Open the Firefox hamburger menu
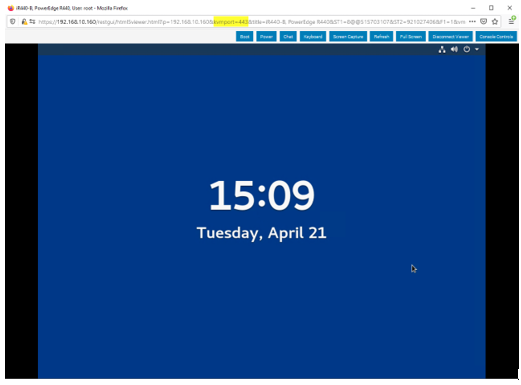This screenshot has width=521, height=385. pyautogui.click(x=511, y=21)
